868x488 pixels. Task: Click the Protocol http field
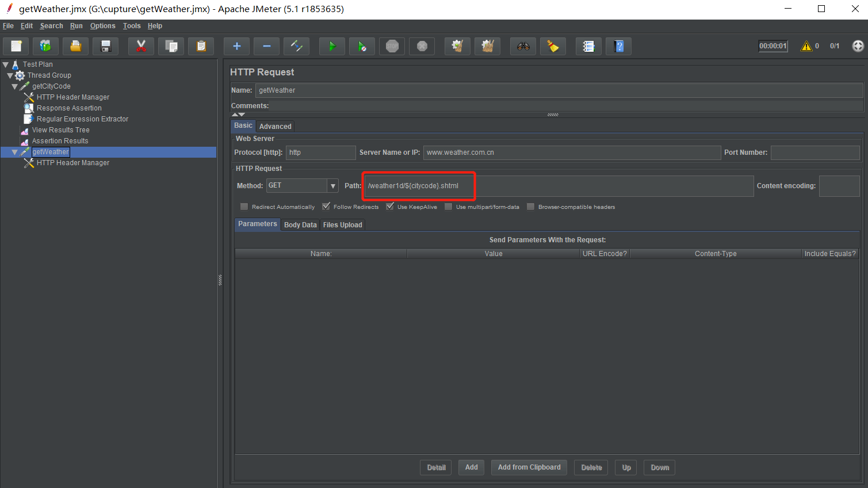pyautogui.click(x=321, y=152)
